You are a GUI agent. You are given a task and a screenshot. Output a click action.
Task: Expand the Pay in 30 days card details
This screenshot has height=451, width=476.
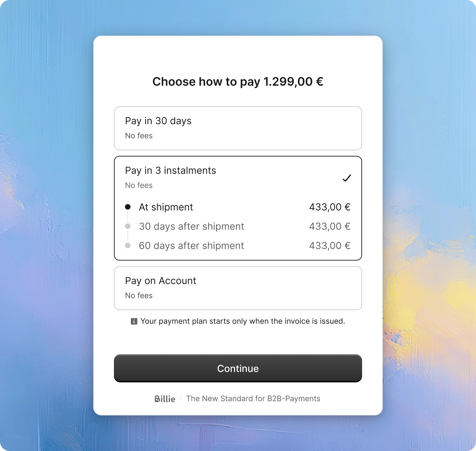tap(238, 128)
